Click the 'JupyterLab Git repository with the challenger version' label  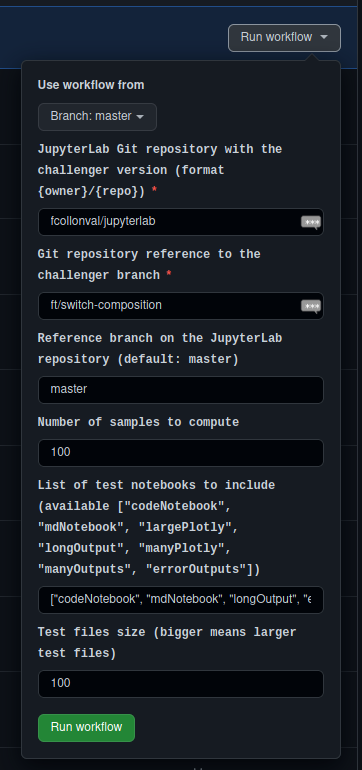pos(160,170)
